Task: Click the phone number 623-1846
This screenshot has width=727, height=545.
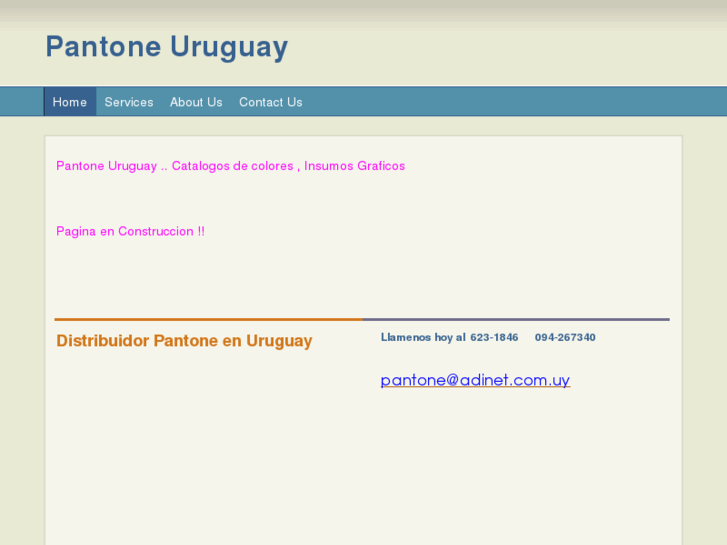Action: click(494, 337)
